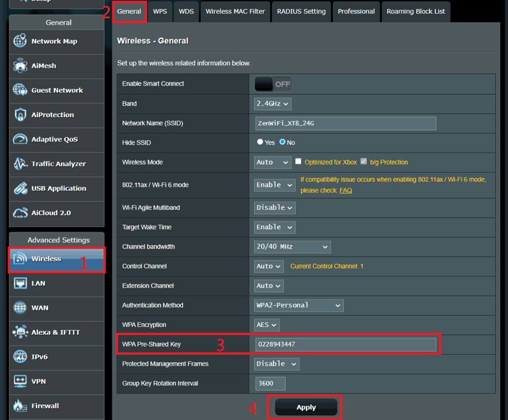Open the Firewall flame icon
508x420 pixels.
(x=20, y=406)
